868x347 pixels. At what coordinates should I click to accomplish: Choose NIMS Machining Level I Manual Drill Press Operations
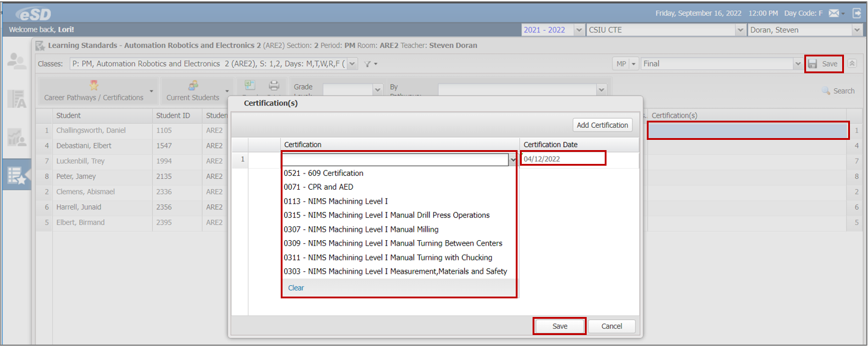pos(399,215)
